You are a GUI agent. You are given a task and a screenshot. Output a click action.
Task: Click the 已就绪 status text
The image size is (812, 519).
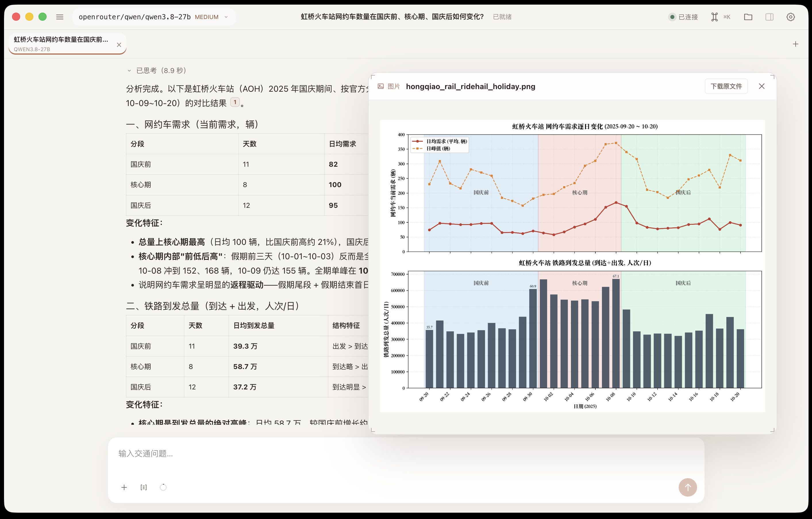coord(502,17)
